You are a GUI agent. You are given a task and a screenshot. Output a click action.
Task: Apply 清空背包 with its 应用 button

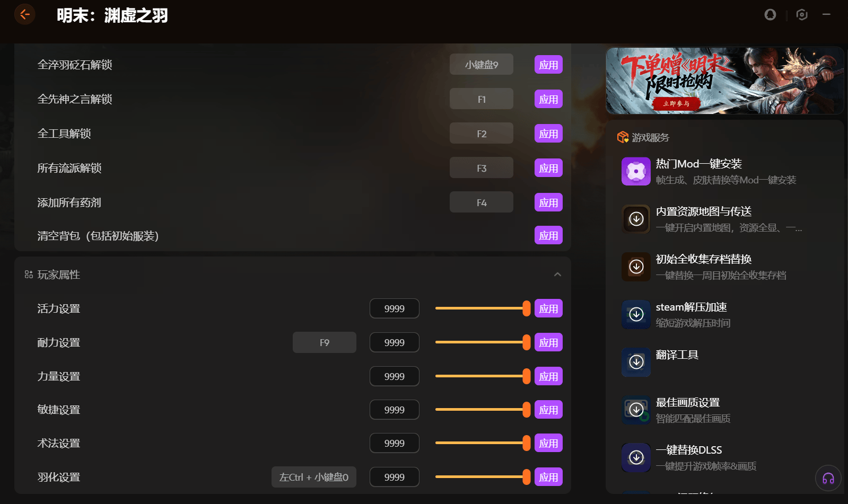tap(548, 235)
